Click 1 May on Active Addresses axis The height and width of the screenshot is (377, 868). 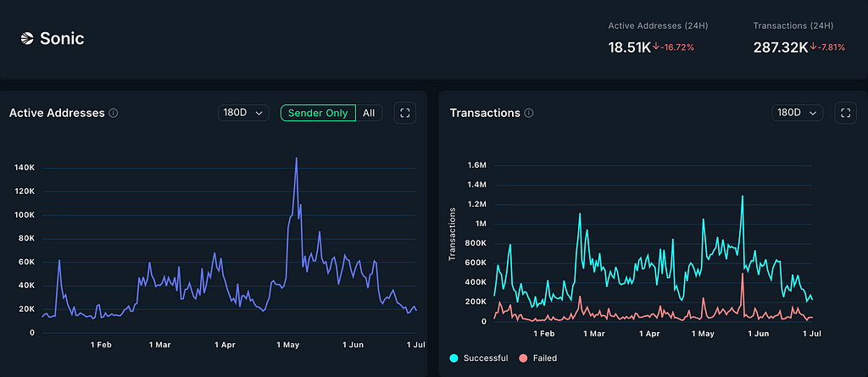pyautogui.click(x=288, y=345)
